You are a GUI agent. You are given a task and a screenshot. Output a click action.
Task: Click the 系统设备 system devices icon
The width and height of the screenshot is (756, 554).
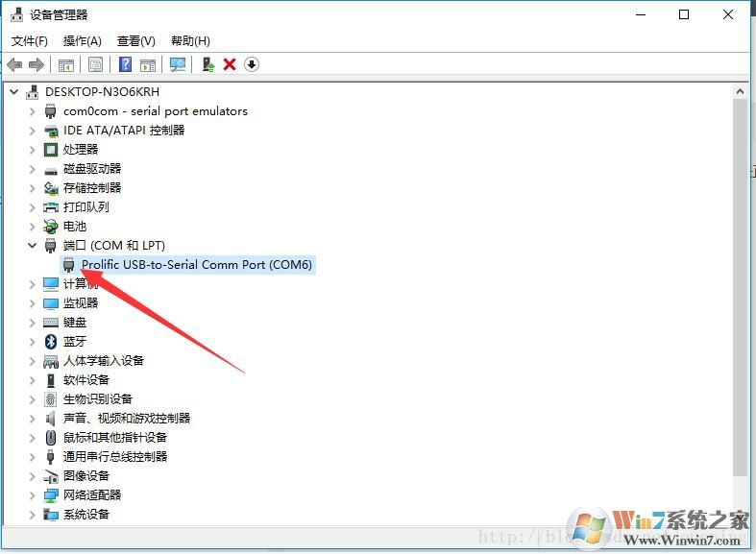[51, 515]
